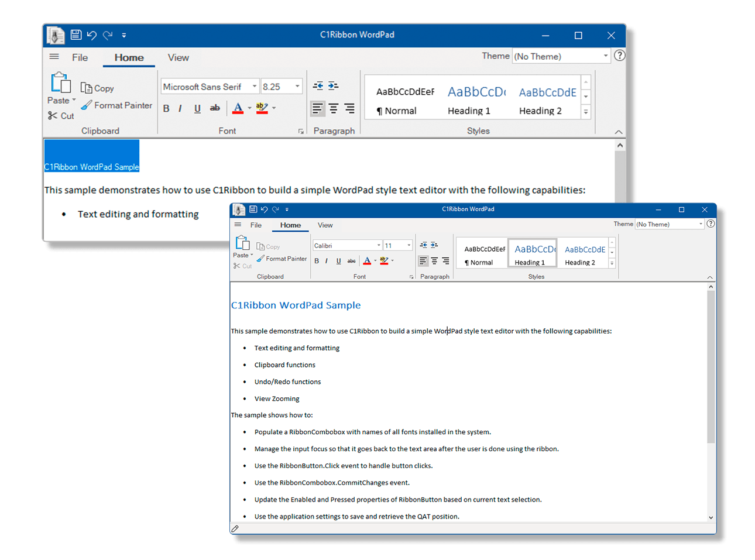Click the Help question mark button

click(619, 56)
